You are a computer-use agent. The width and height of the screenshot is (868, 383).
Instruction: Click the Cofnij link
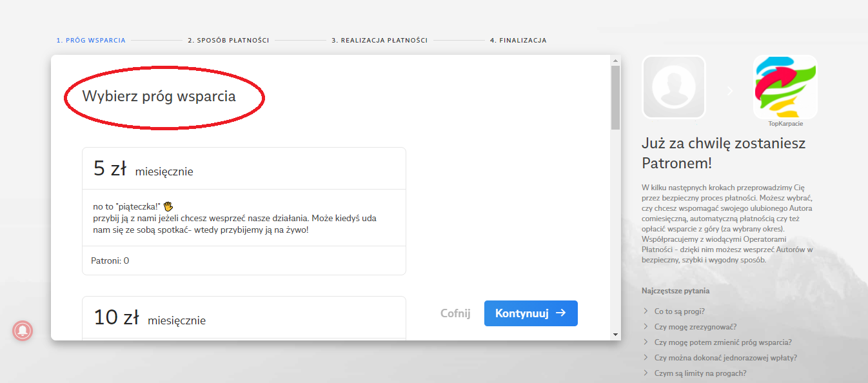coord(455,313)
